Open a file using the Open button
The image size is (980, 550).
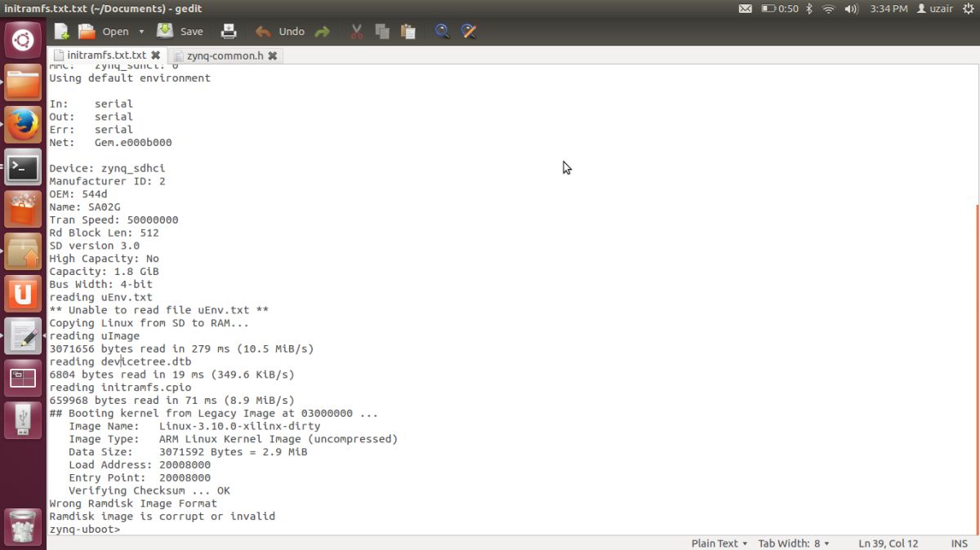[x=104, y=32]
